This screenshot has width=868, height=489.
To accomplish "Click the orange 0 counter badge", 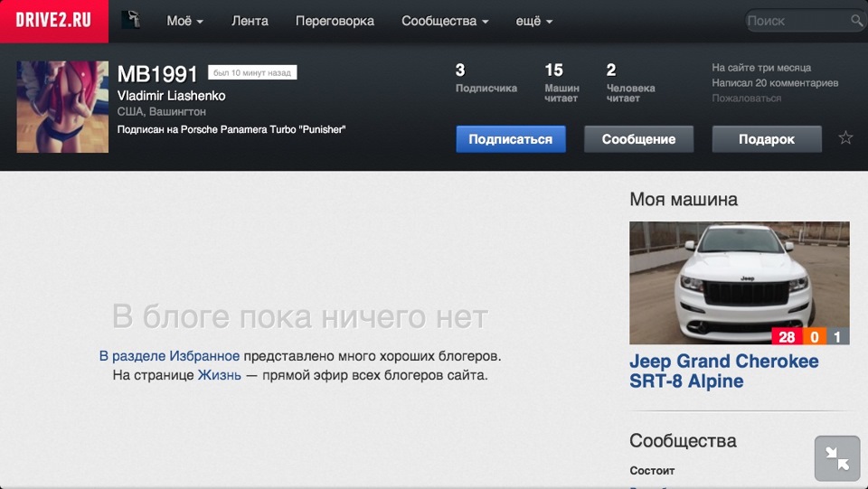I will click(815, 336).
